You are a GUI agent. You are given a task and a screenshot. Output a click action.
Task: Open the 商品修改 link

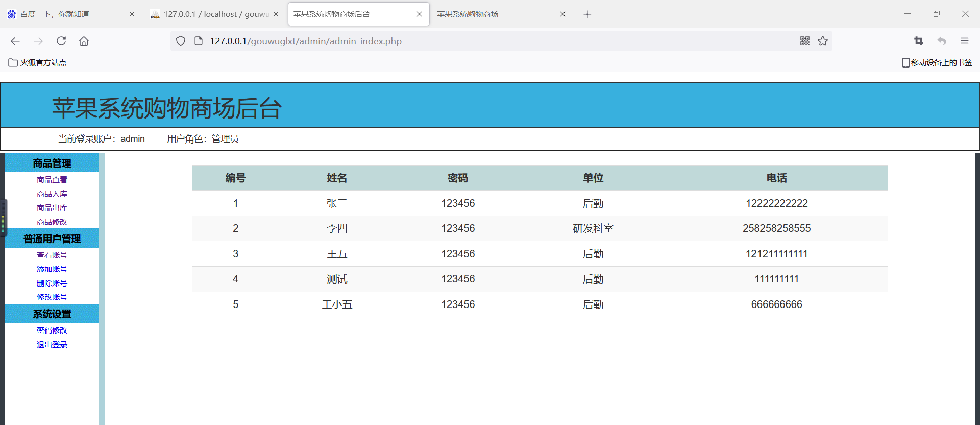click(x=52, y=222)
